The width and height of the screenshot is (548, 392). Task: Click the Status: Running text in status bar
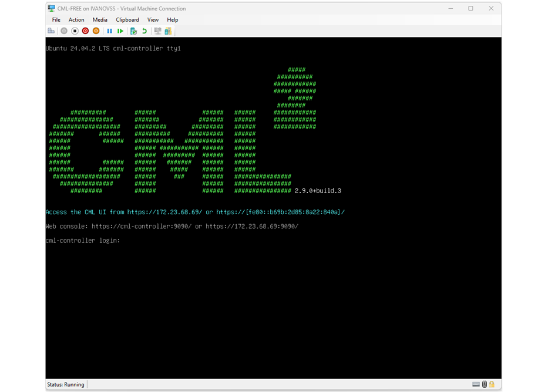point(66,384)
